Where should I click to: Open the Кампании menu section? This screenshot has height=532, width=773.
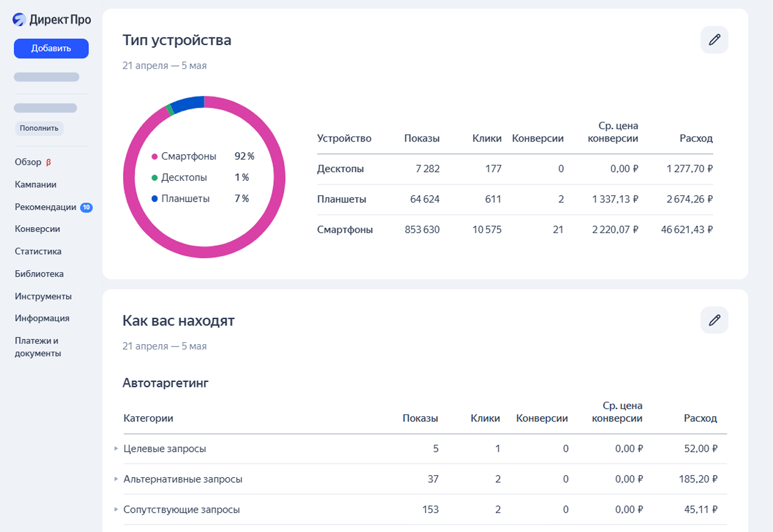click(36, 185)
